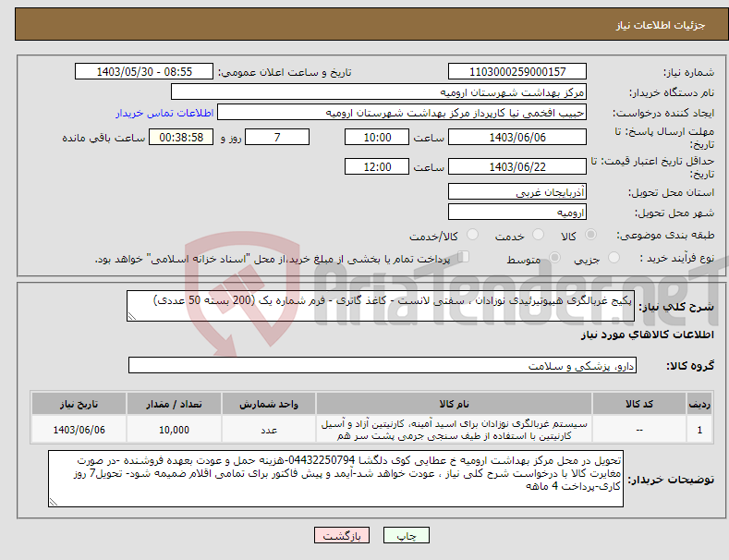Viewport: 729px width, 560px height.
Task: Click the کد کالا column header
Action: point(639,403)
